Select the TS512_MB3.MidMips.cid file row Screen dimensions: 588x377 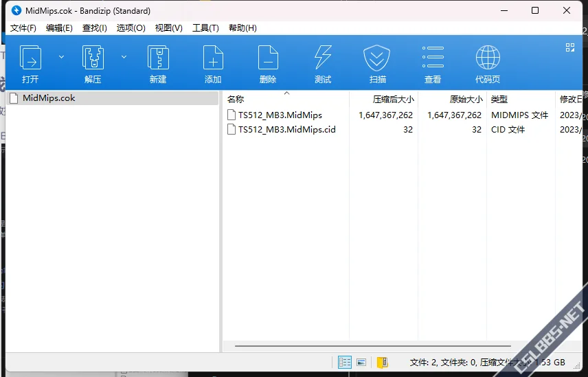pyautogui.click(x=403, y=129)
